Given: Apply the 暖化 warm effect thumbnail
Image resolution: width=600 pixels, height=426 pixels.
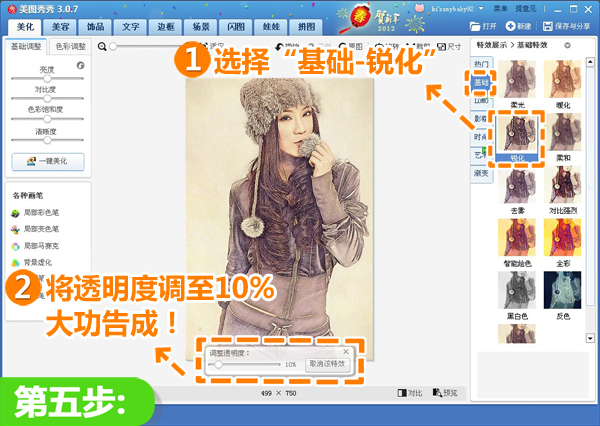Looking at the screenshot, I should coord(562,80).
